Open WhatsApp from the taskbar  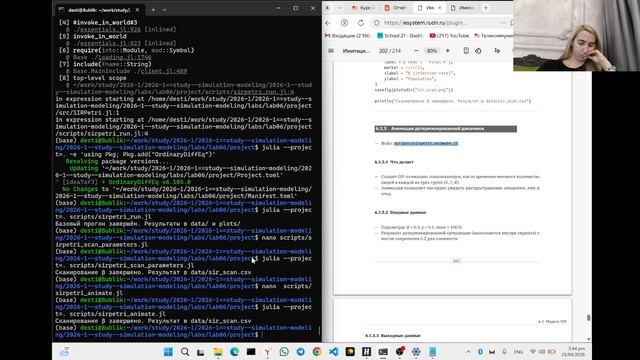[284, 352]
